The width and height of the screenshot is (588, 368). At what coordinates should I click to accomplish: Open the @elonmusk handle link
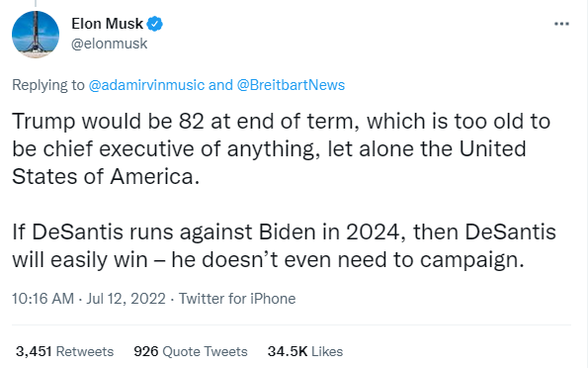pyautogui.click(x=109, y=44)
